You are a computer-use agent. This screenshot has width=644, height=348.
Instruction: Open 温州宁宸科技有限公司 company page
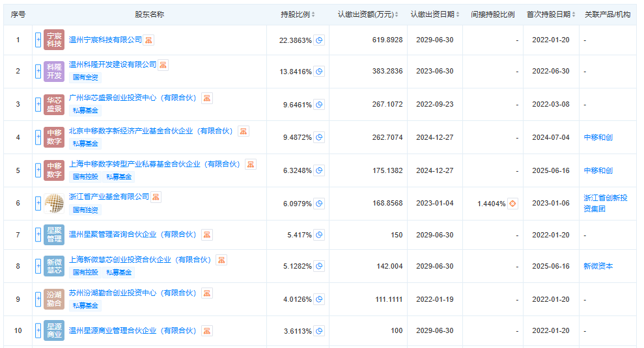click(105, 40)
